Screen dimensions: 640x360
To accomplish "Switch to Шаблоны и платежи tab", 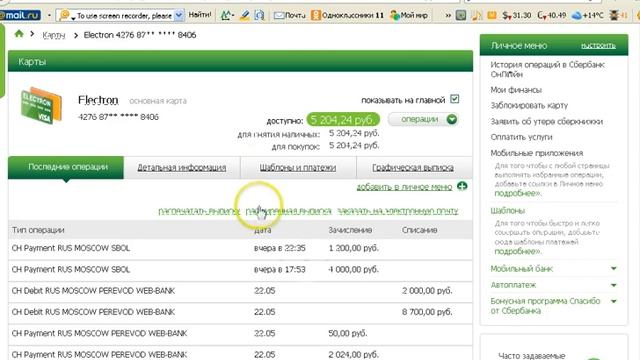I will (298, 167).
